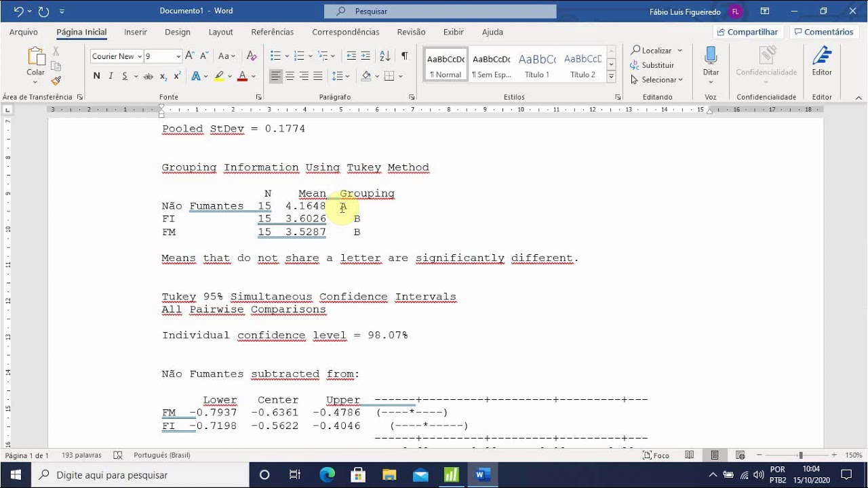Screen dimensions: 868x488
Task: Click the Clear Formatting eraser icon
Action: (252, 56)
